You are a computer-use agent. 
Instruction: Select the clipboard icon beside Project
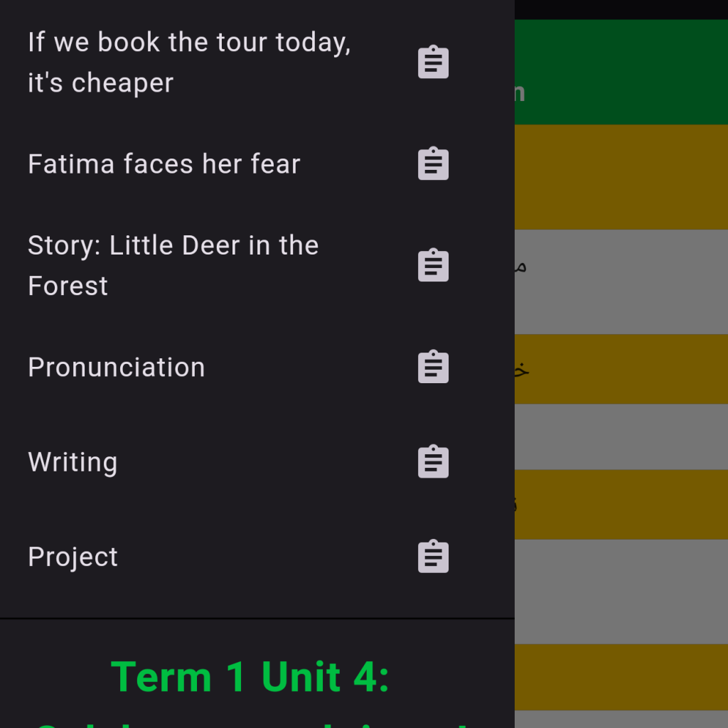[433, 557]
